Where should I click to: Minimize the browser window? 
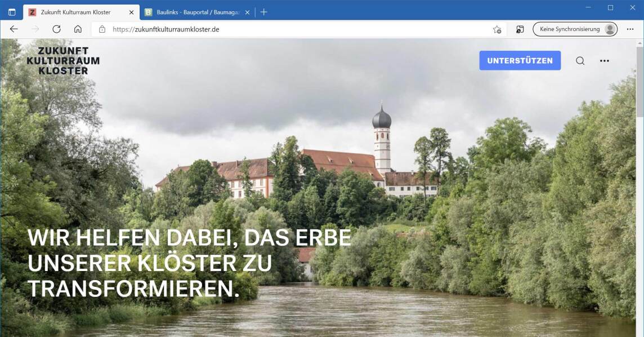coord(588,7)
